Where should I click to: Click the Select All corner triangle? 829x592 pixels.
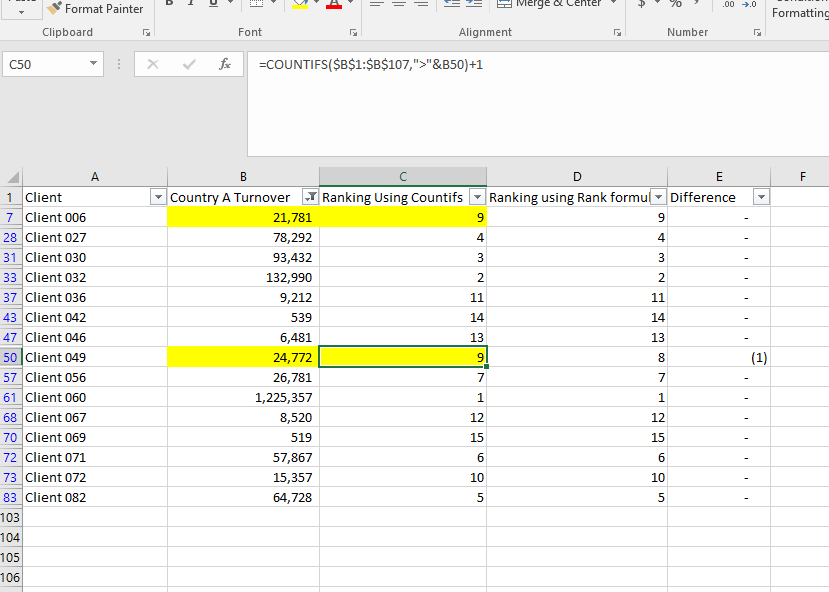[x=13, y=177]
